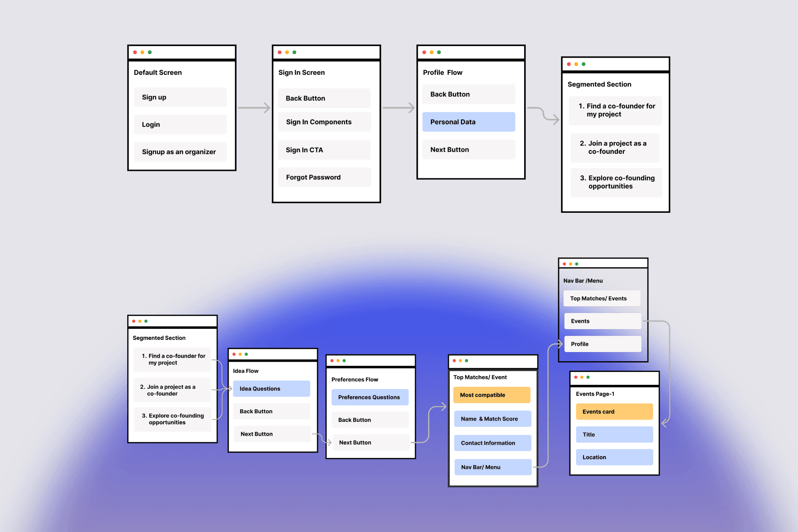Click the Sign In Screen heading
798x532 pixels.
coord(301,72)
